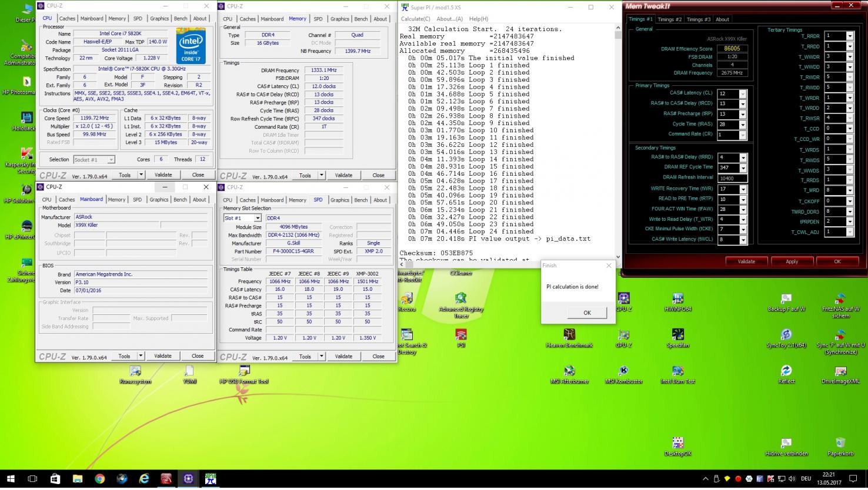Open the Help(H) menu in Super PI
Image resolution: width=868 pixels, height=490 pixels.
479,19
